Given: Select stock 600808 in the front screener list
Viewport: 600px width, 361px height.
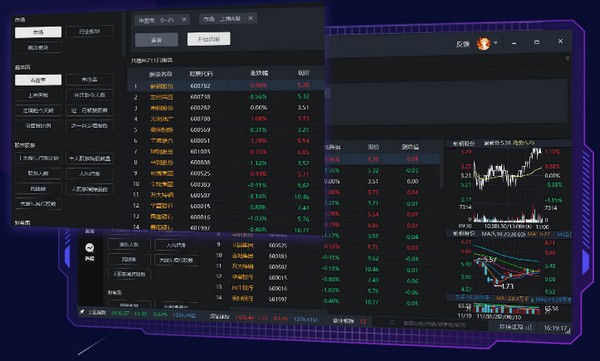Looking at the screenshot, I should pos(226,162).
